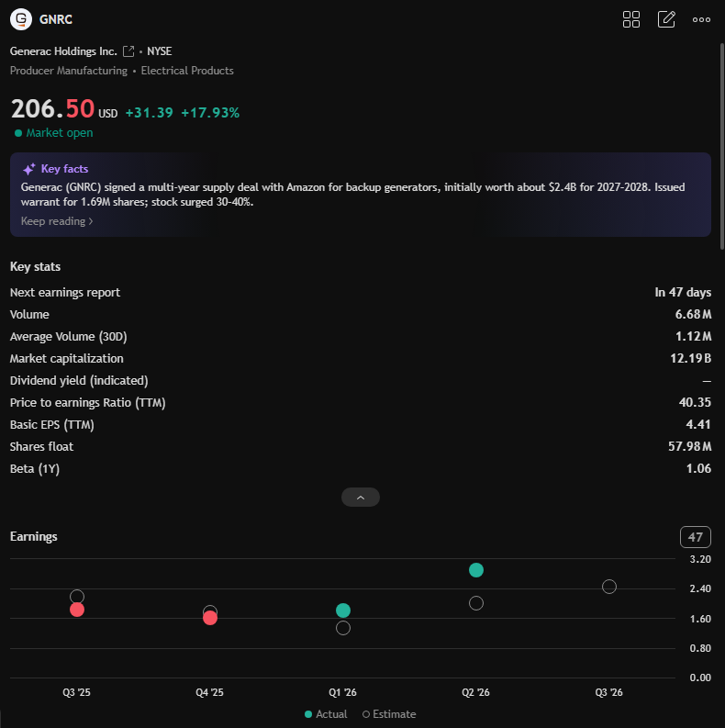The height and width of the screenshot is (728, 725).
Task: Select the Q3 '25 actual earnings red dot
Action: coord(77,610)
